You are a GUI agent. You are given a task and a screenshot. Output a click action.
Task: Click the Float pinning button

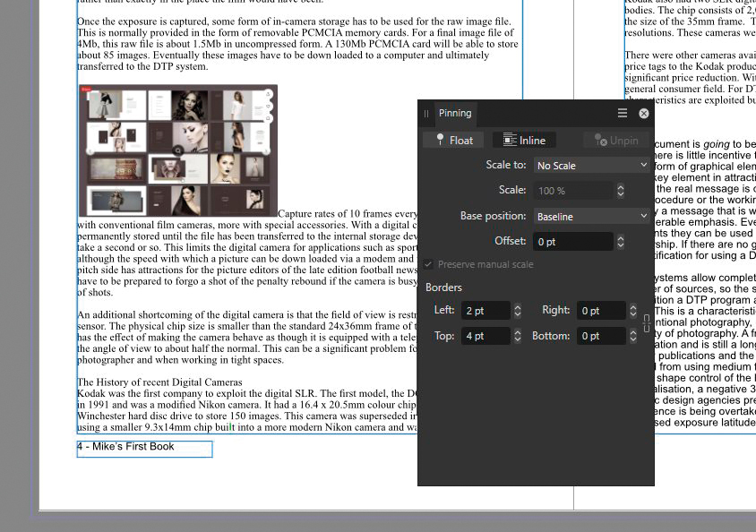point(454,141)
